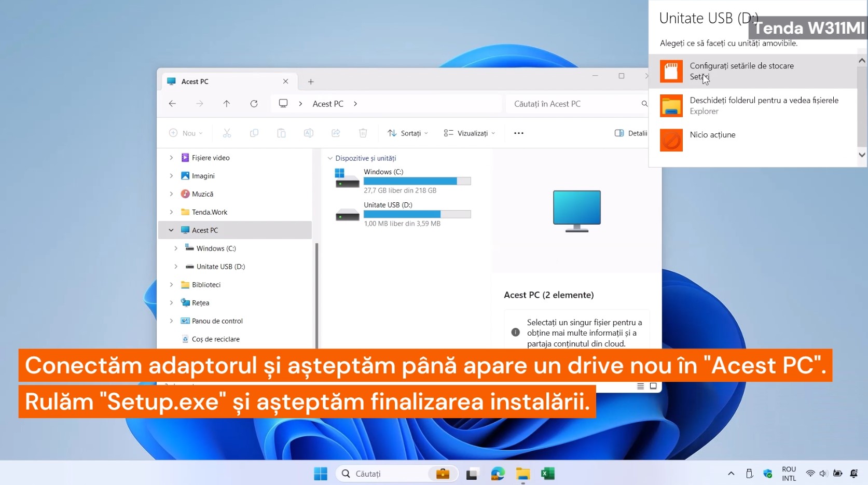Viewport: 868px width, 485px height.
Task: Expand the Fișiere video tree node
Action: pos(171,158)
